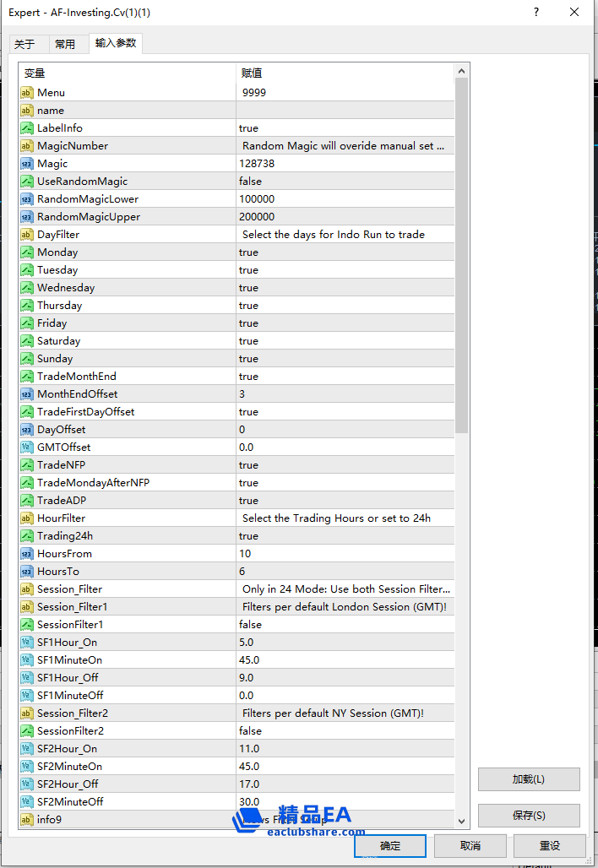Click the icon beside SF2Hour_On variable
The width and height of the screenshot is (598, 868).
tap(27, 749)
